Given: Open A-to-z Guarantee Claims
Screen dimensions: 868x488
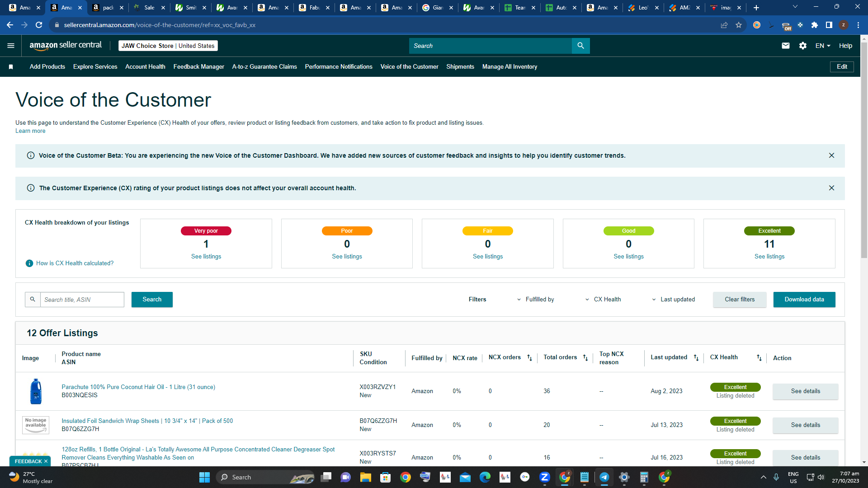Looking at the screenshot, I should (264, 67).
